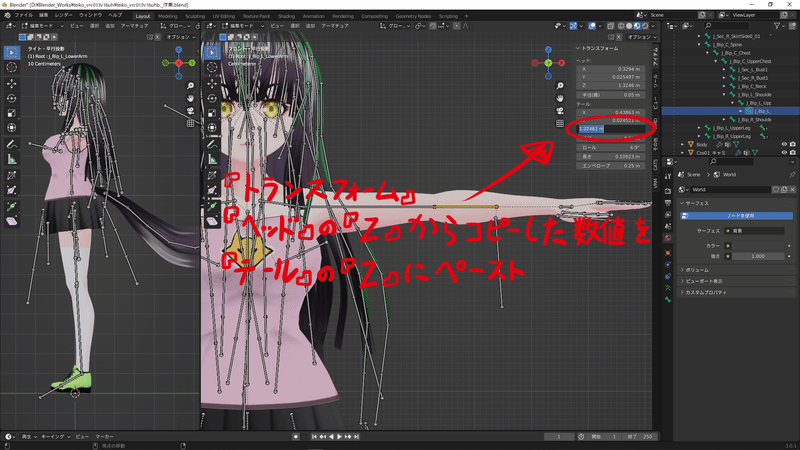Toggle the gizmo display button in the viewport header
The width and height of the screenshot is (800, 450).
573,26
